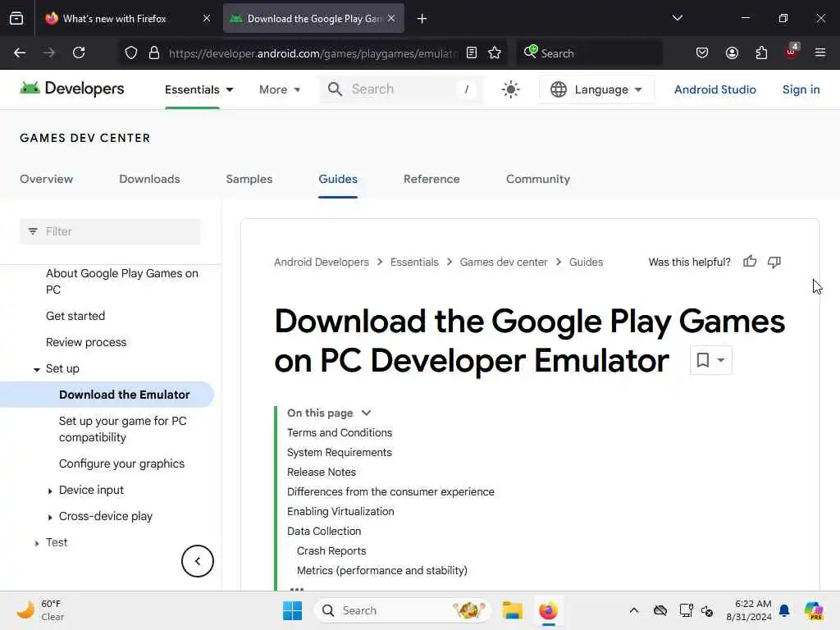List all tabs with the dropdown arrow
Screen dimensions: 840x630
677,18
